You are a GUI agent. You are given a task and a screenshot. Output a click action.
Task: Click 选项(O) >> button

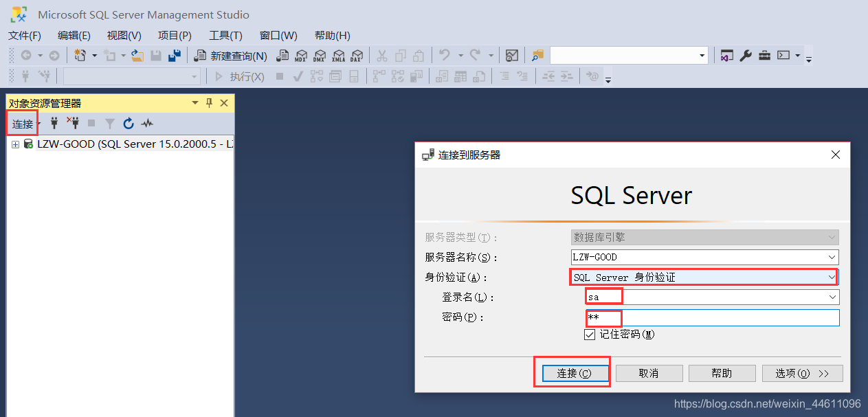coord(802,373)
